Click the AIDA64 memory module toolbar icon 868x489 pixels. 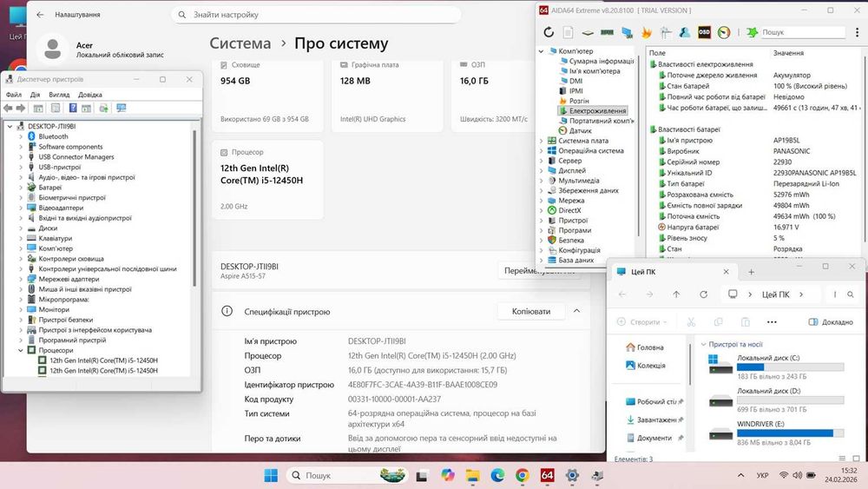608,32
